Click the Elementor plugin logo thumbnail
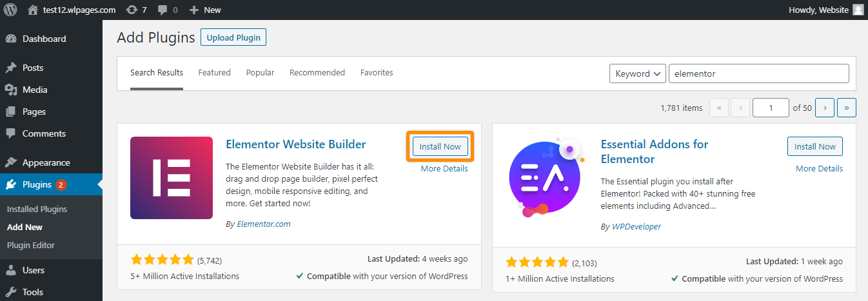The width and height of the screenshot is (868, 301). (172, 178)
